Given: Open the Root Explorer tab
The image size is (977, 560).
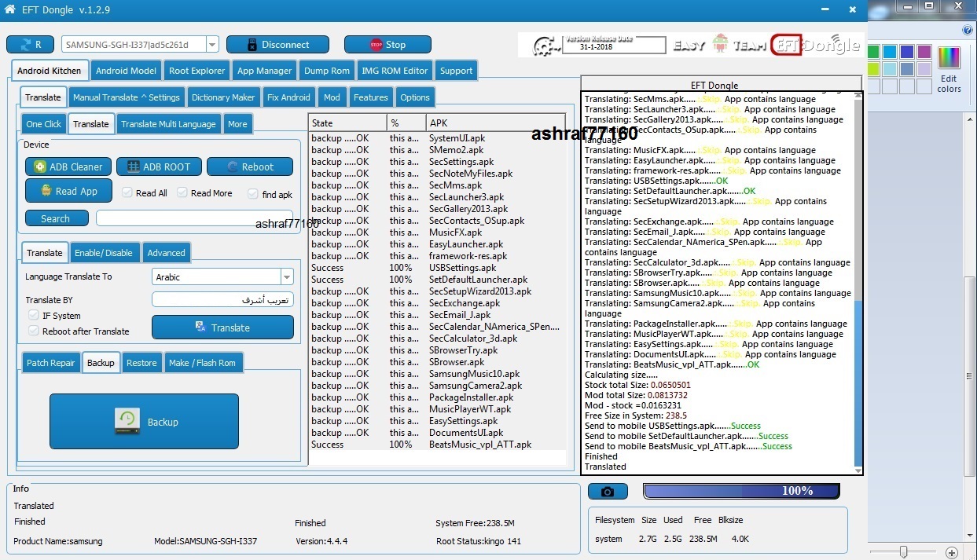Looking at the screenshot, I should click(x=197, y=71).
